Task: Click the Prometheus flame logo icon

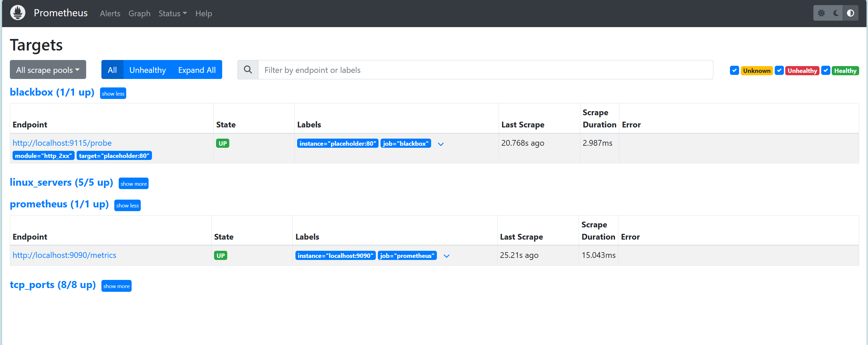Action: (18, 13)
